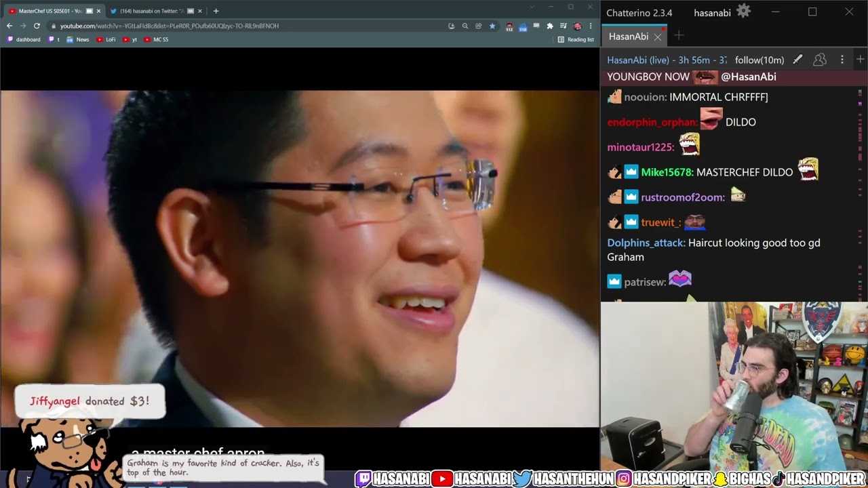Click username endorphin_orphan in chat
This screenshot has width=868, height=488.
(652, 123)
